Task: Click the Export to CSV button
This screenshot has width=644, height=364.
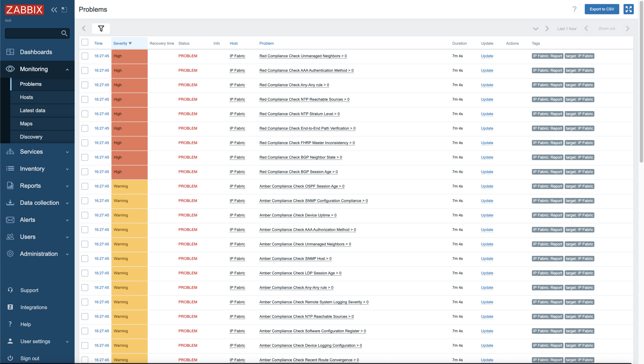Action: 601,9
